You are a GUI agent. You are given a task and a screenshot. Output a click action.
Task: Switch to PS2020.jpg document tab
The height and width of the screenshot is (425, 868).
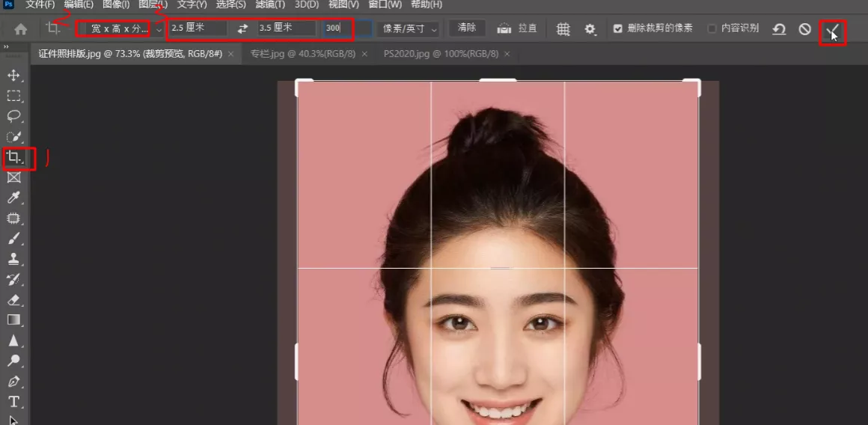[441, 54]
